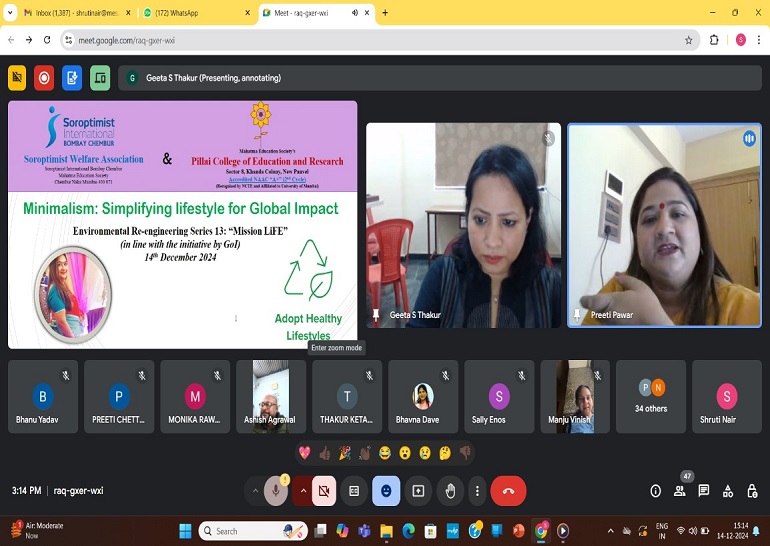Send the clapping hands reaction
Image resolution: width=770 pixels, height=546 pixels.
pos(365,453)
